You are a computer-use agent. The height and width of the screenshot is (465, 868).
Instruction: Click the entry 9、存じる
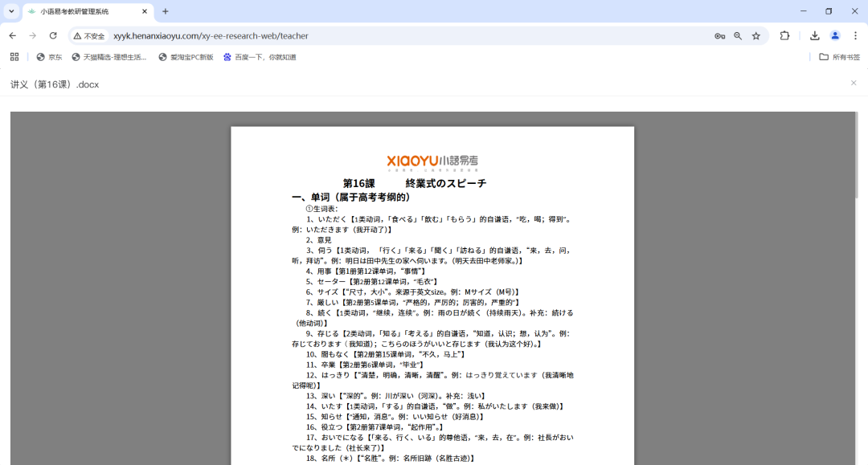[432, 338]
